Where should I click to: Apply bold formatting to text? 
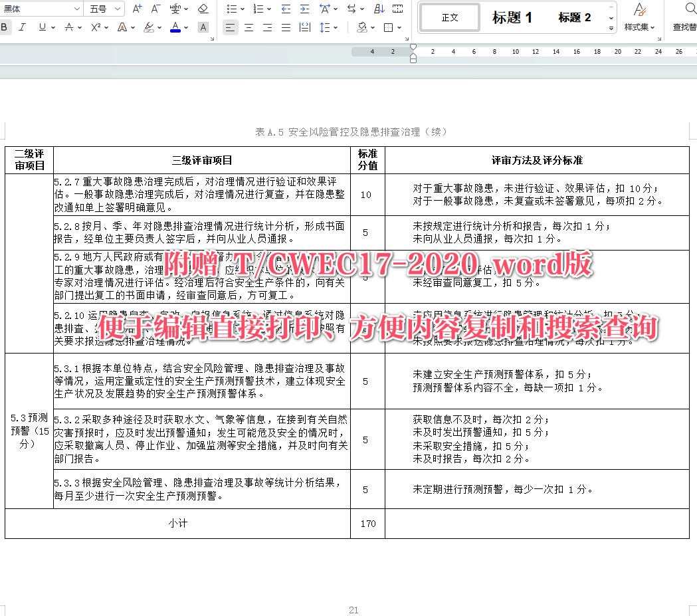pyautogui.click(x=6, y=27)
